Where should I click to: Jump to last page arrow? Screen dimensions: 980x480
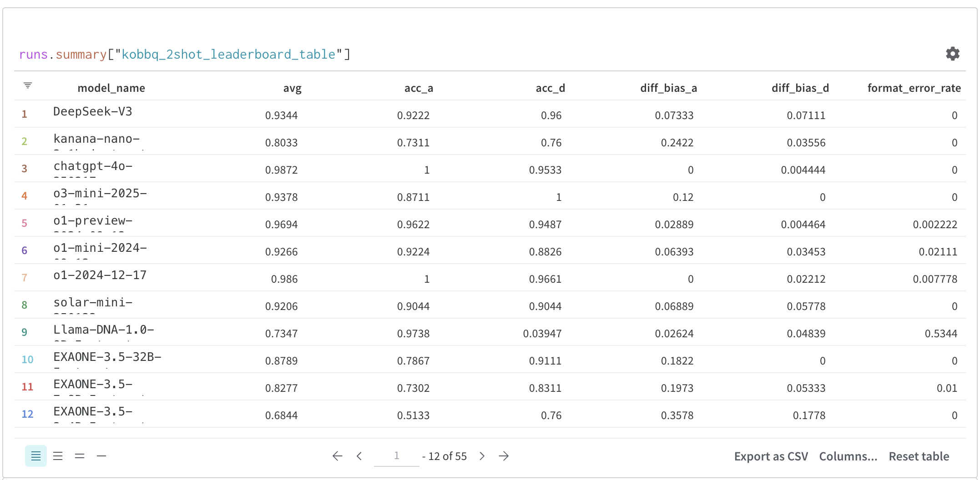504,456
